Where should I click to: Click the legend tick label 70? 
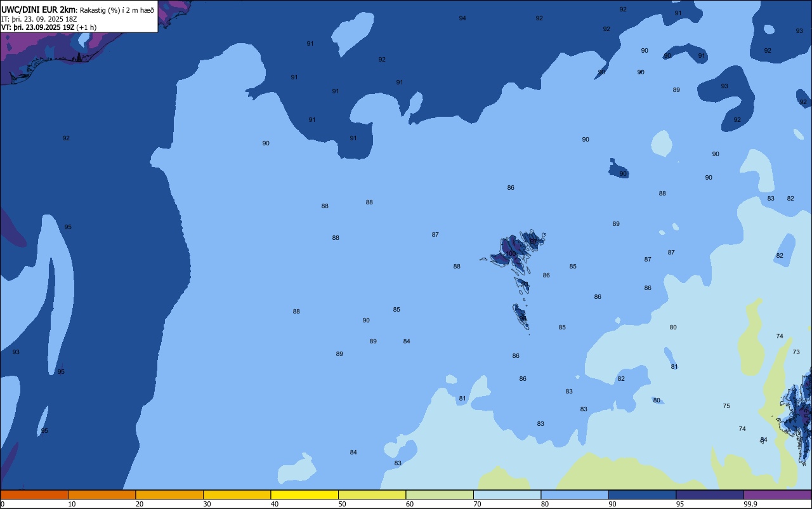[477, 504]
